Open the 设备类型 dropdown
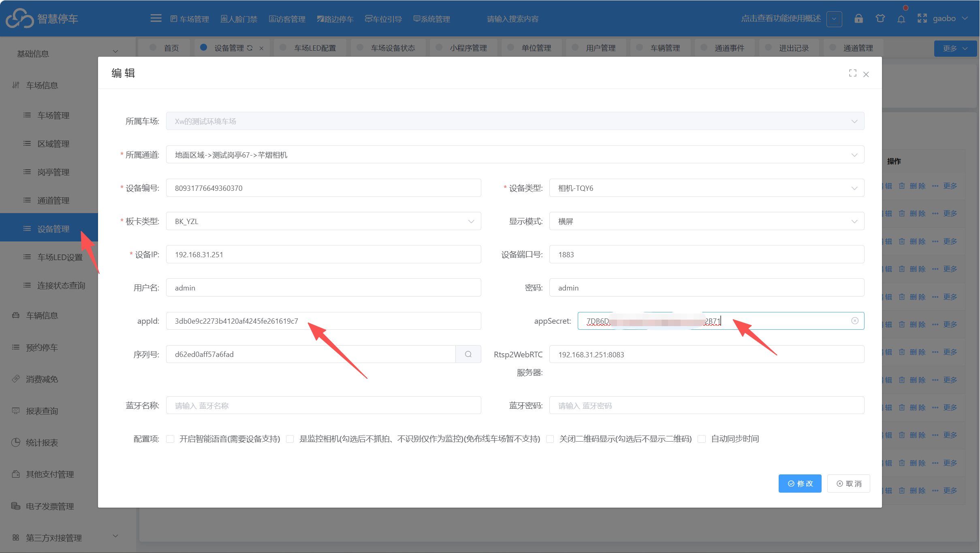 coord(707,188)
